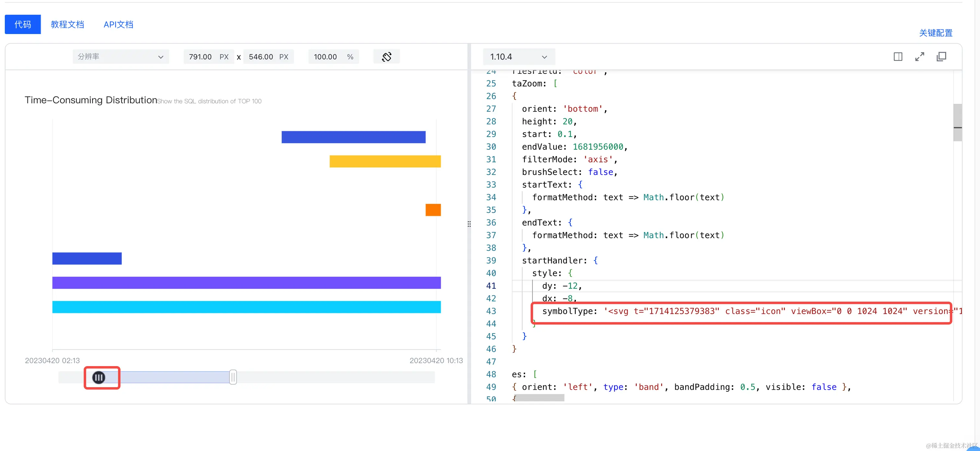980x451 pixels.
Task: Switch to the 教程文档 tab
Action: [67, 24]
